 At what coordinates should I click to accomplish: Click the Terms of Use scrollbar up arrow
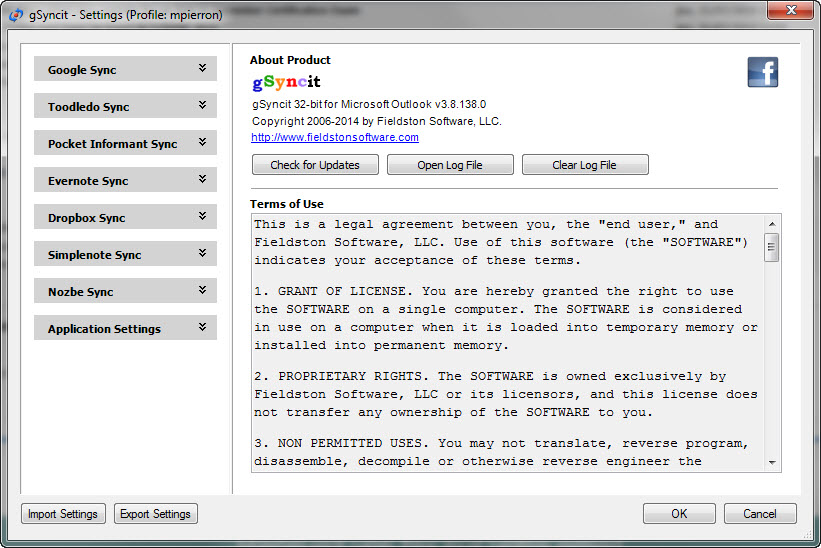click(x=772, y=224)
